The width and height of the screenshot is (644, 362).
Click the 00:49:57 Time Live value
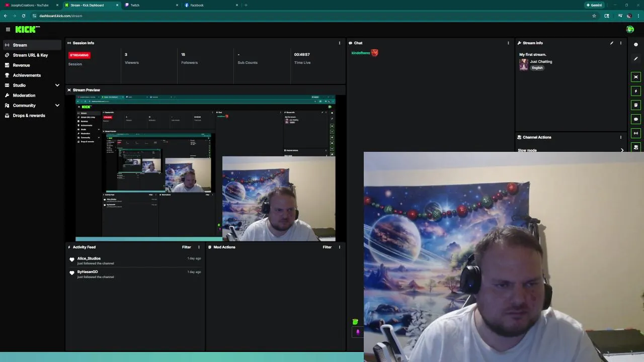point(302,54)
